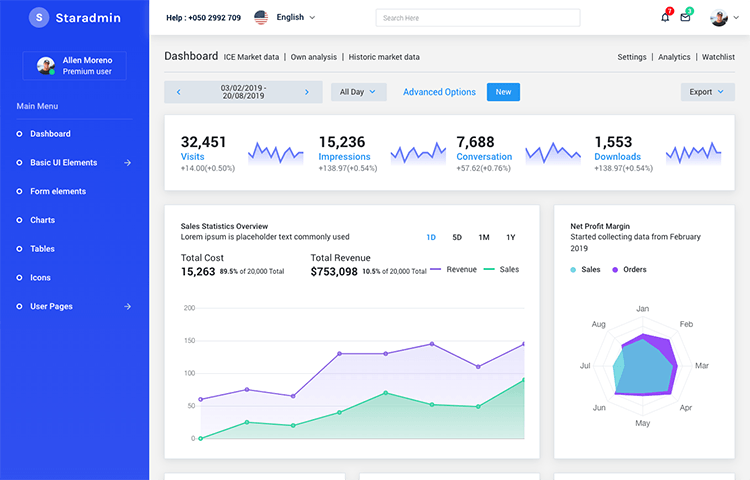
Task: Open Icons menu item
Action: pos(40,278)
